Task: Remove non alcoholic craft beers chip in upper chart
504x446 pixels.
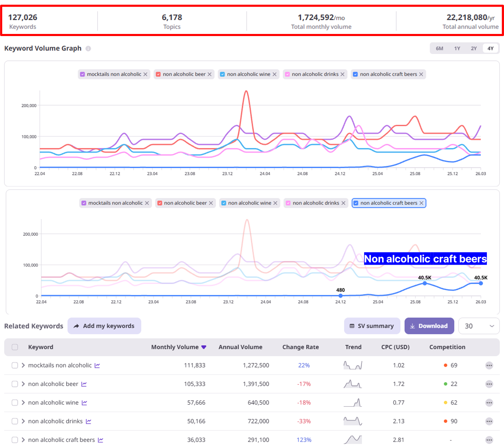Action: pyautogui.click(x=421, y=74)
